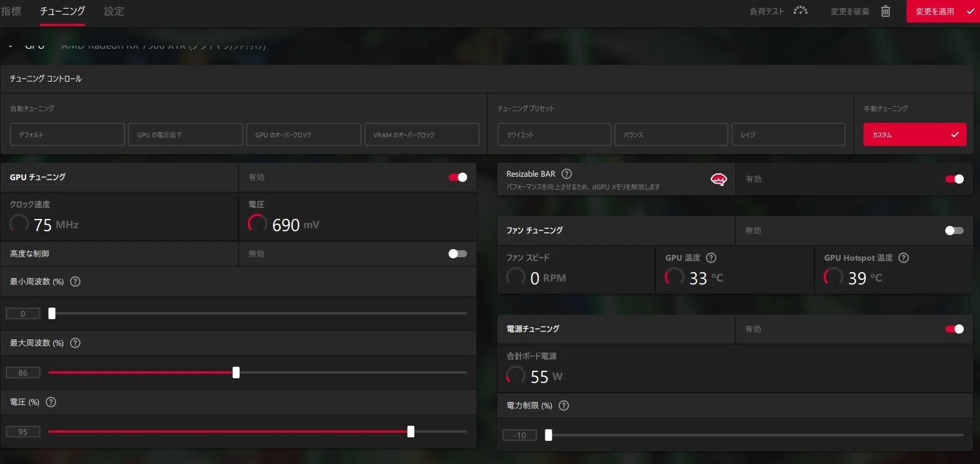Open the stress test (負荷テスト) icon
The width and height of the screenshot is (980, 464).
(801, 11)
